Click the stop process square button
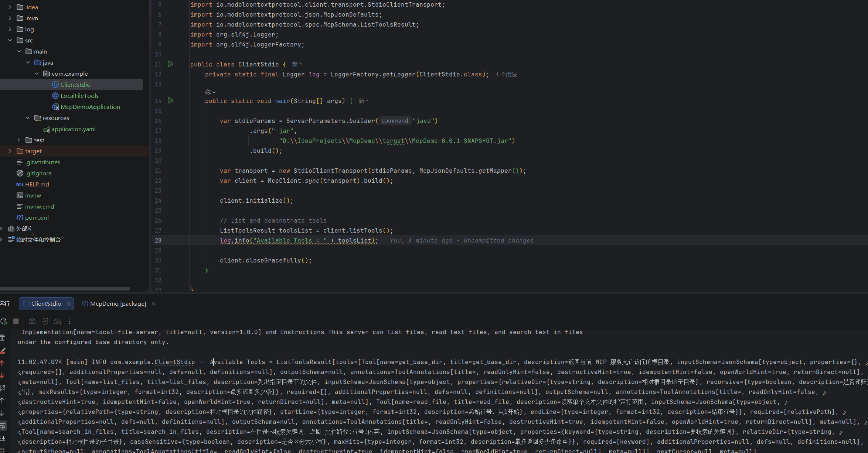This screenshot has height=453, width=868. click(x=16, y=321)
